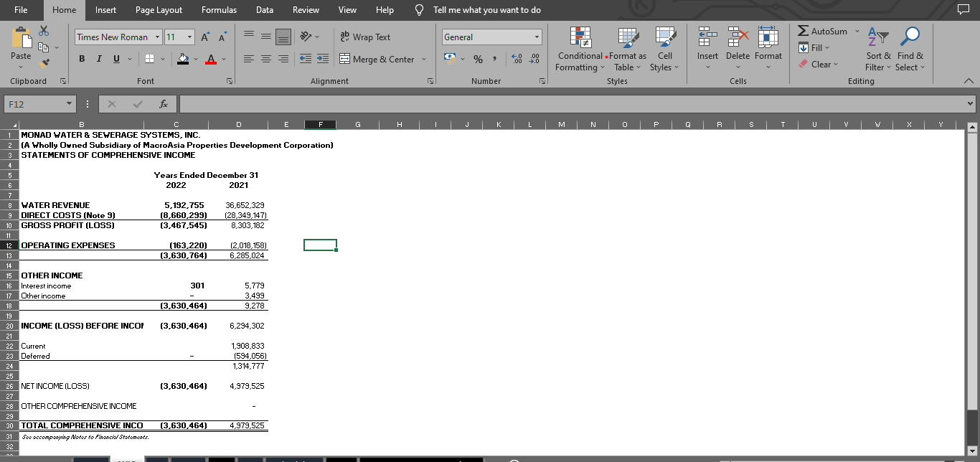Open Cell Styles gallery
This screenshot has width=980, height=462.
click(x=665, y=48)
